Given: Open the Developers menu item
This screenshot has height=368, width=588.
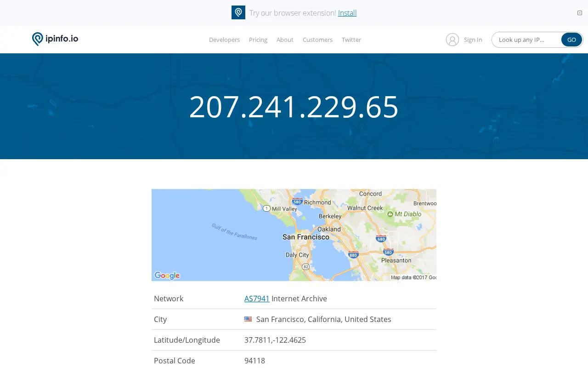Looking at the screenshot, I should [x=224, y=40].
